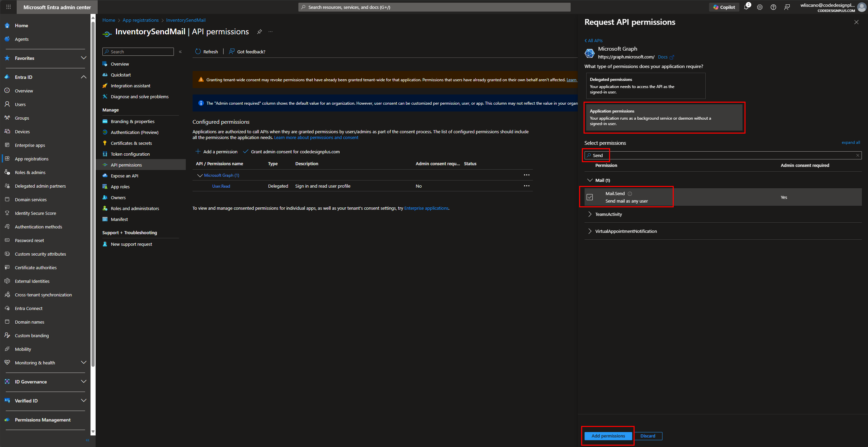The image size is (868, 447).
Task: Open the feedback icon in the header
Action: 787,7
